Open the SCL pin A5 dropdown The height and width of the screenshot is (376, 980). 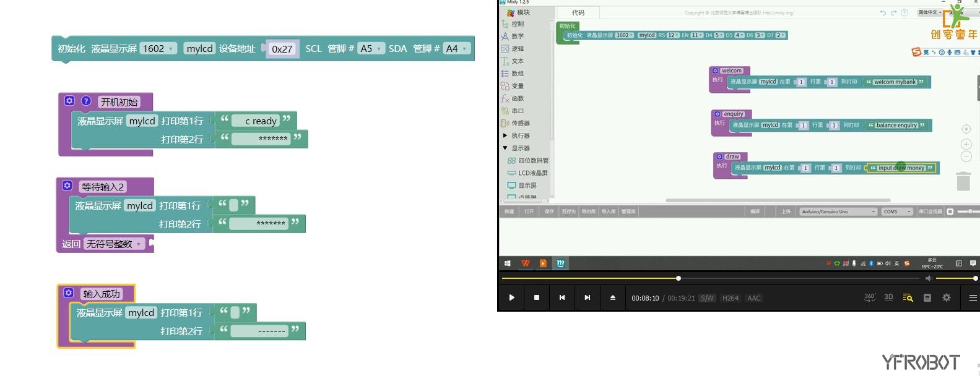pyautogui.click(x=371, y=49)
